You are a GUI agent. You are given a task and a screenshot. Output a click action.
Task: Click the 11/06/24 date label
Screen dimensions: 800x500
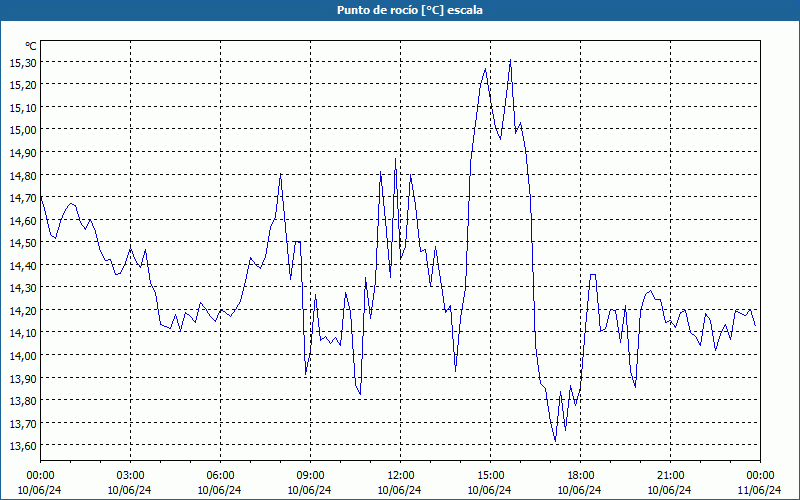760,490
